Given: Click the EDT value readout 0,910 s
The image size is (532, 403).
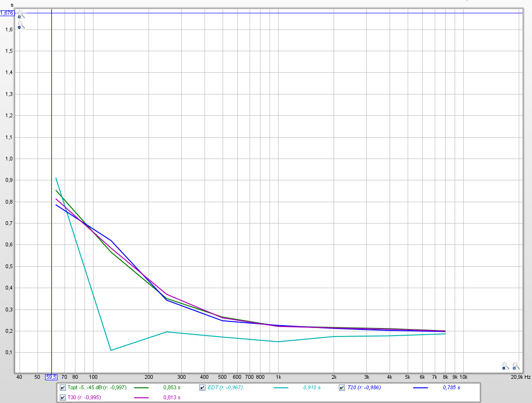Looking at the screenshot, I should [312, 388].
